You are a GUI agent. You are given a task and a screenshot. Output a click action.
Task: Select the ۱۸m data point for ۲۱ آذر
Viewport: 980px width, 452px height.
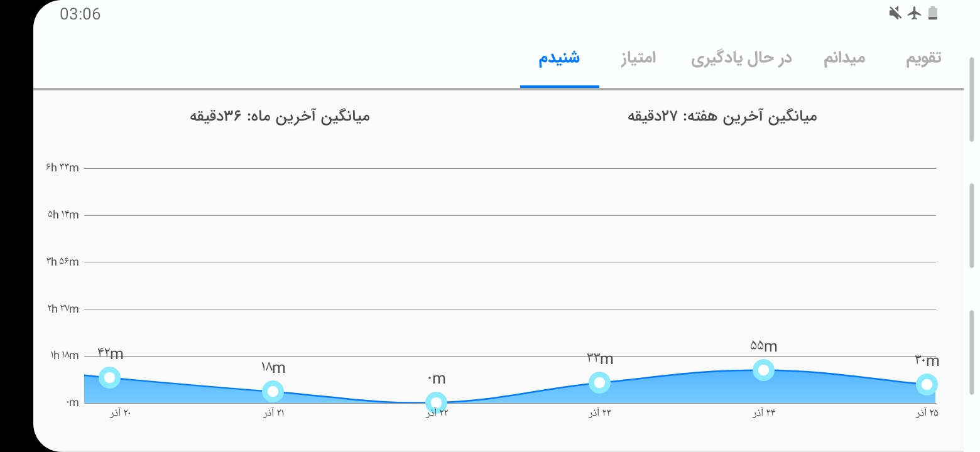point(273,391)
